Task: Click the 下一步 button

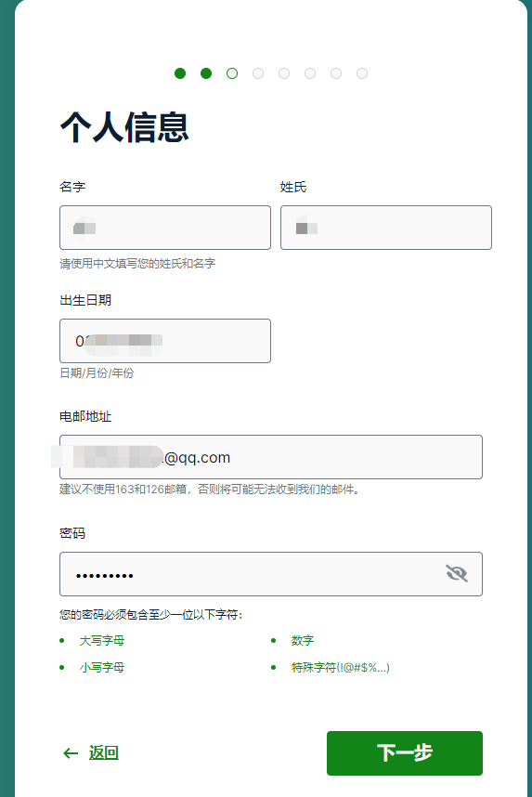Action: pyautogui.click(x=405, y=753)
